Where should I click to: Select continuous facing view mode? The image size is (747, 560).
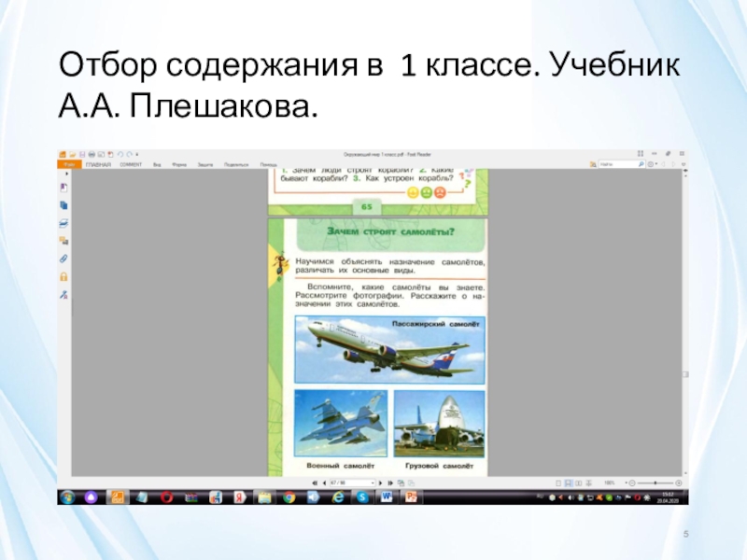[589, 483]
